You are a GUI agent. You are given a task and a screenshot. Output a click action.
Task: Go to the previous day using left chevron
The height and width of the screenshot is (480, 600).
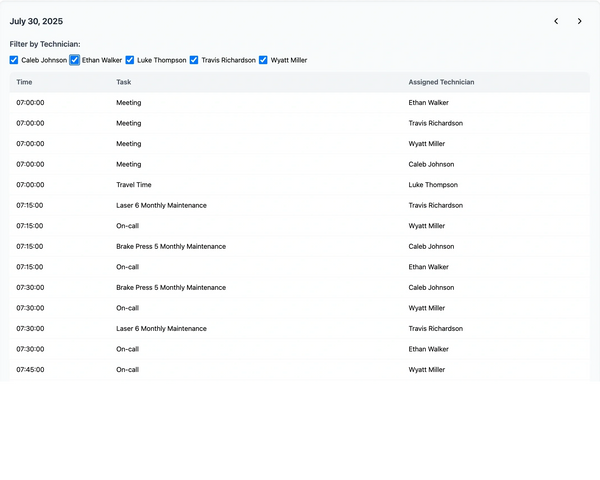coord(556,21)
